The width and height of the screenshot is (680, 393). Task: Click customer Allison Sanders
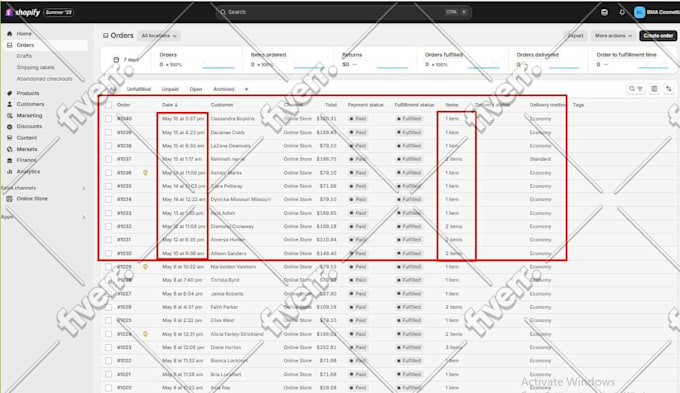pyautogui.click(x=228, y=253)
